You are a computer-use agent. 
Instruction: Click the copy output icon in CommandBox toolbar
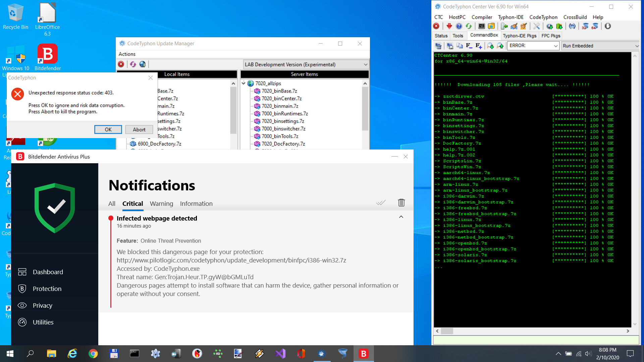(x=460, y=46)
